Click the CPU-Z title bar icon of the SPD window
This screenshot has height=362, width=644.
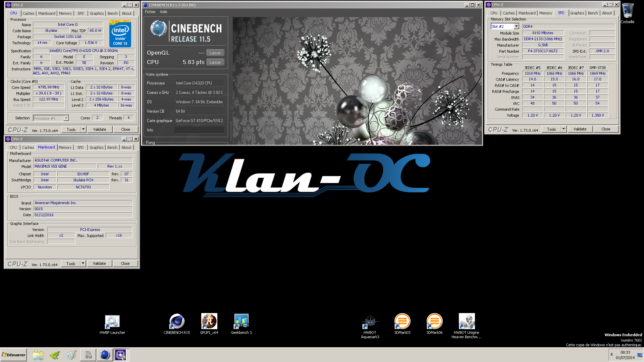click(x=489, y=5)
